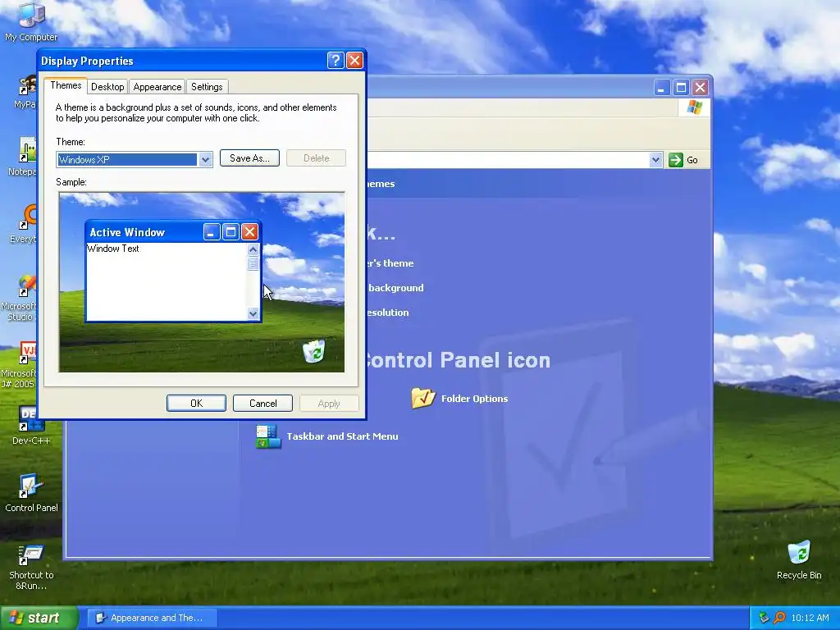Click the sample window scroll down arrow

pyautogui.click(x=253, y=314)
